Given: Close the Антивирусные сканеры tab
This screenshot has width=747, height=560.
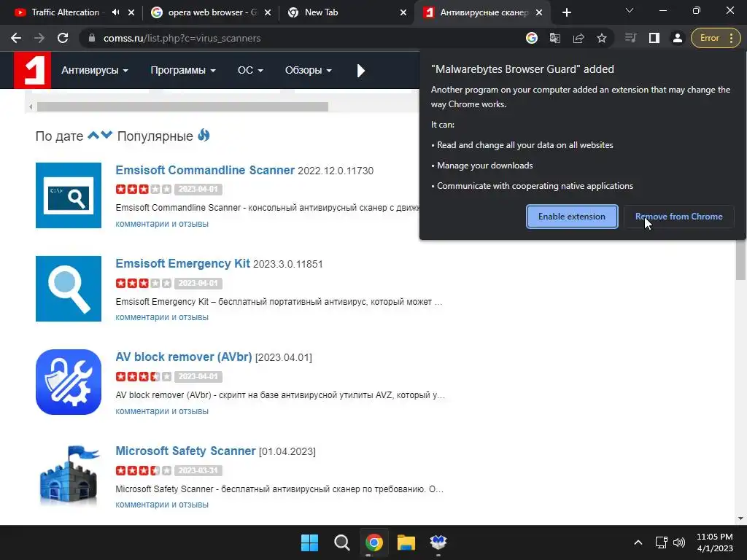Looking at the screenshot, I should tap(539, 13).
